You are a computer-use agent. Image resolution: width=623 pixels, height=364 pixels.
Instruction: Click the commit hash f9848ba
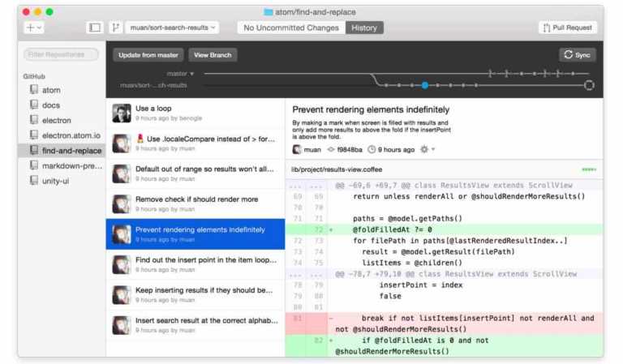point(350,149)
